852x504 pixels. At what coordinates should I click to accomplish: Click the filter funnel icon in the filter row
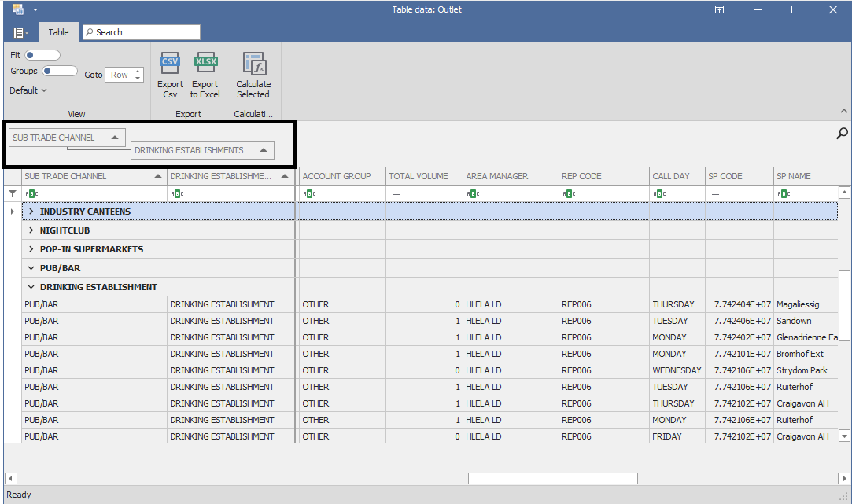pyautogui.click(x=13, y=193)
